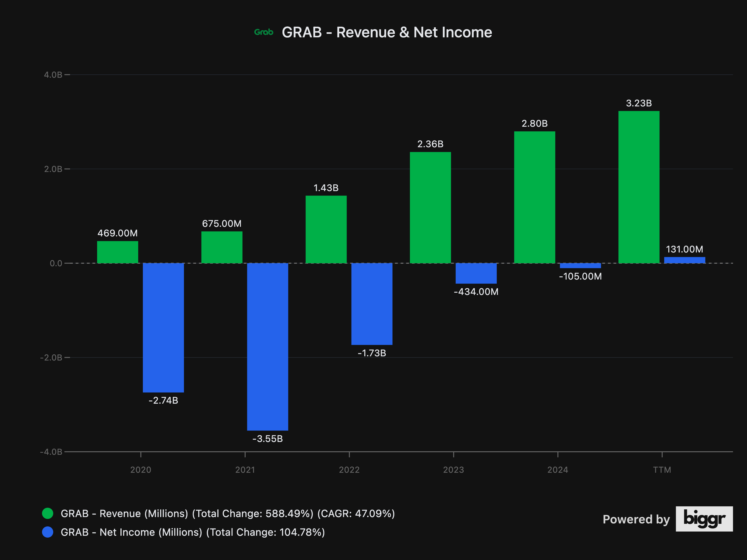Click the 2022 revenue bar labeled 1.43B
The image size is (747, 560).
[326, 230]
